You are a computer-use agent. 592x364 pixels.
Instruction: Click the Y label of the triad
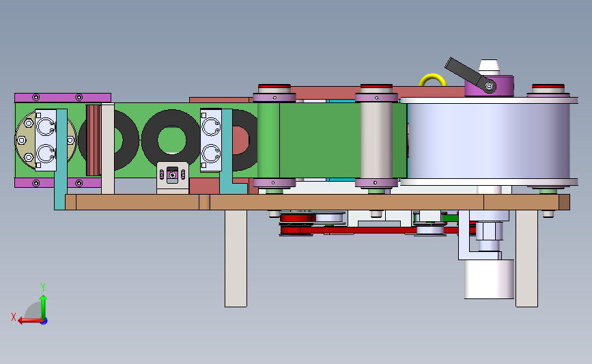pos(43,288)
